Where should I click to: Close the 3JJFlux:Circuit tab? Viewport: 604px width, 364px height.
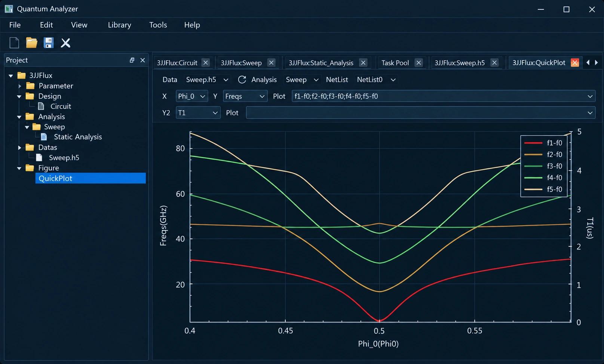point(206,63)
